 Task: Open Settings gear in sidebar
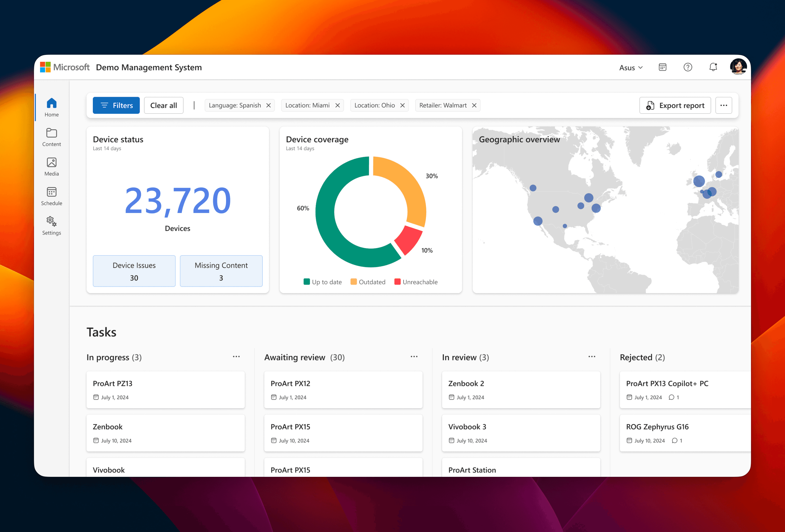tap(51, 226)
